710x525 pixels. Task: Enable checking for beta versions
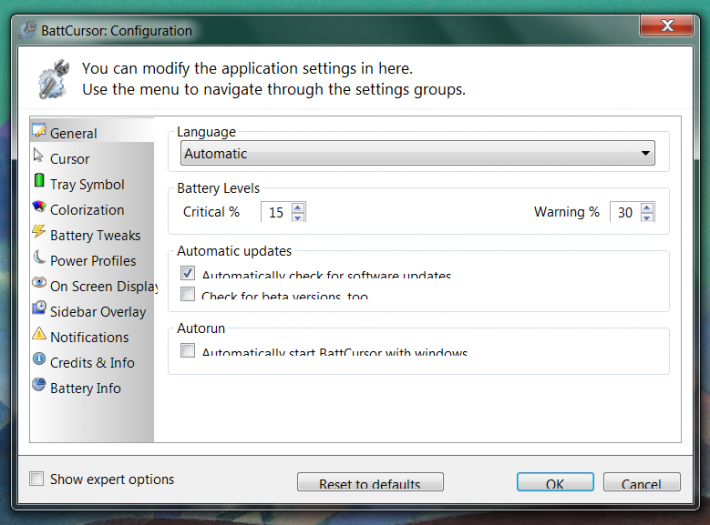tap(187, 294)
